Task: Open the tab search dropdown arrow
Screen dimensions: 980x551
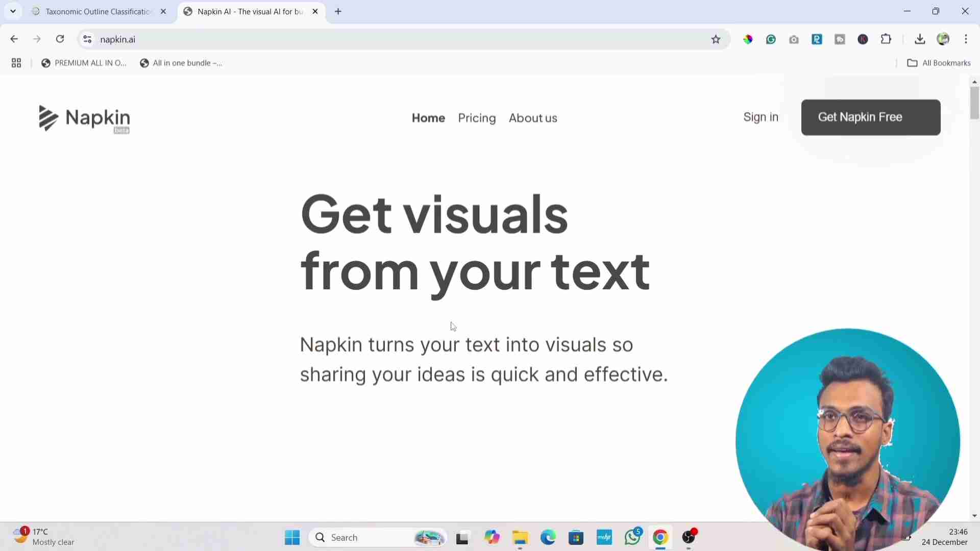Action: point(13,11)
